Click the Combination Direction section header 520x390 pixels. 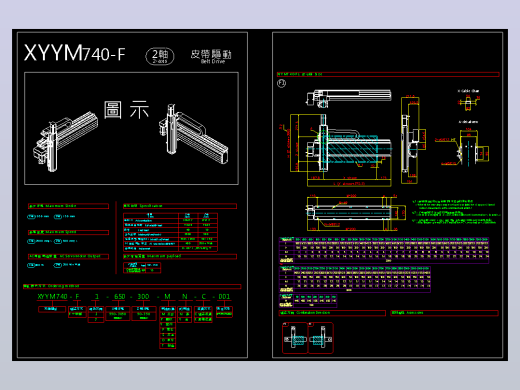tap(332, 313)
